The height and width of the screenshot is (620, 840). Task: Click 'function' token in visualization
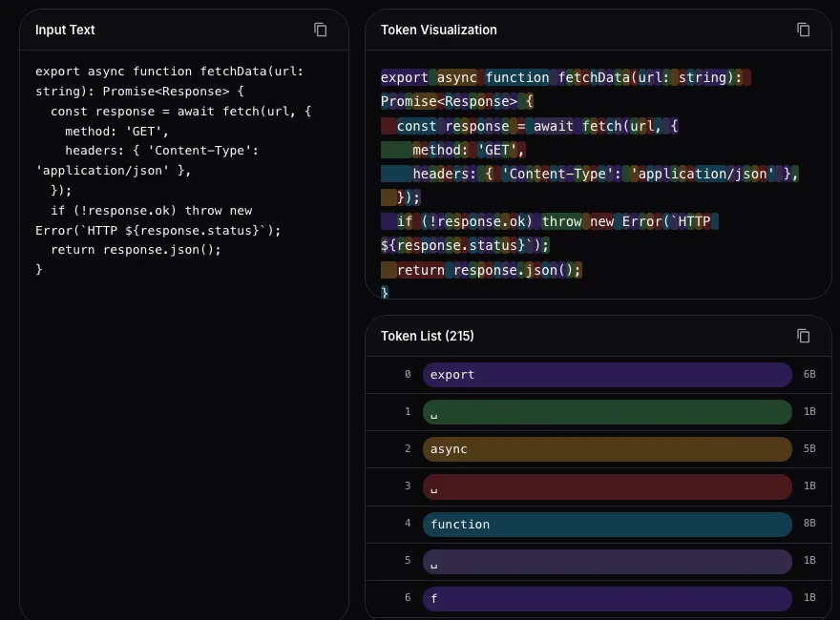click(517, 77)
